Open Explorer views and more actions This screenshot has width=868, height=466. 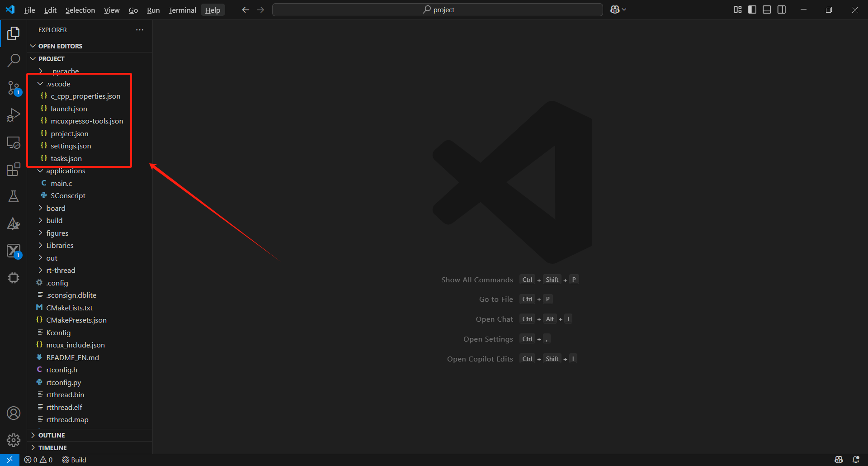pyautogui.click(x=140, y=30)
